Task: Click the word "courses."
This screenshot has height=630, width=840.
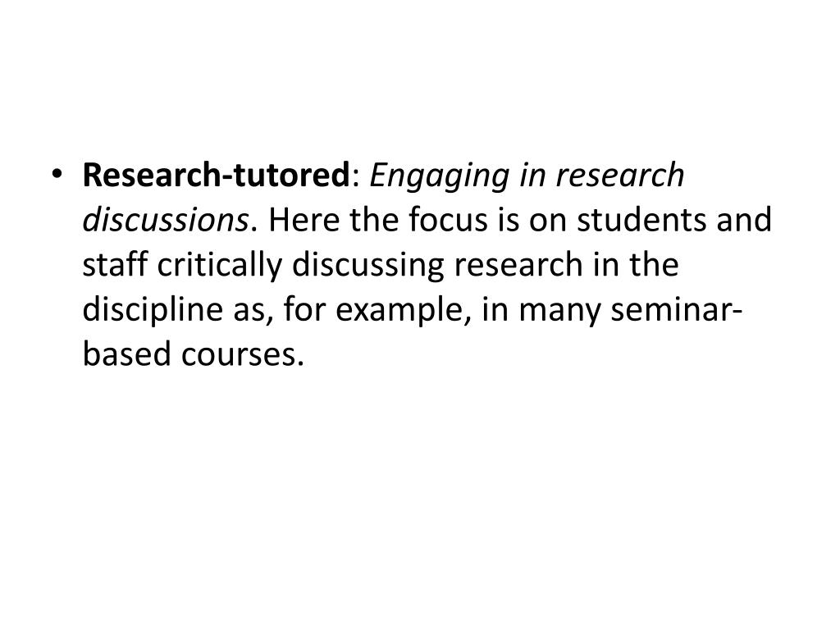Action: [x=243, y=354]
